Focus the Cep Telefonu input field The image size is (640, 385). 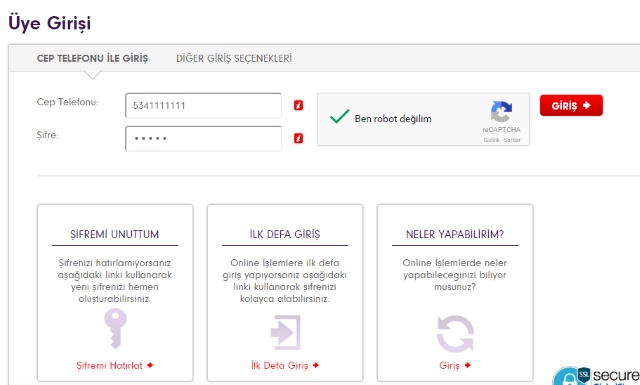(x=203, y=106)
